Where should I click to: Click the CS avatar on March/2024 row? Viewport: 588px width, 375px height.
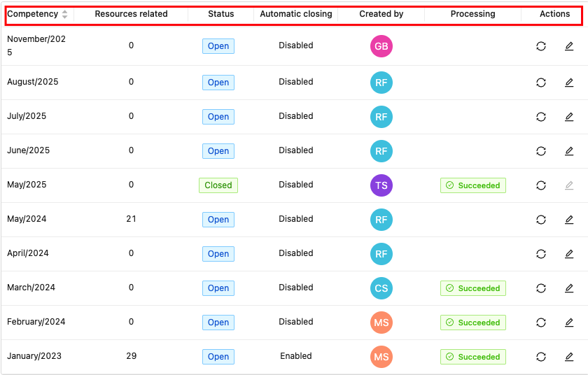pyautogui.click(x=381, y=288)
